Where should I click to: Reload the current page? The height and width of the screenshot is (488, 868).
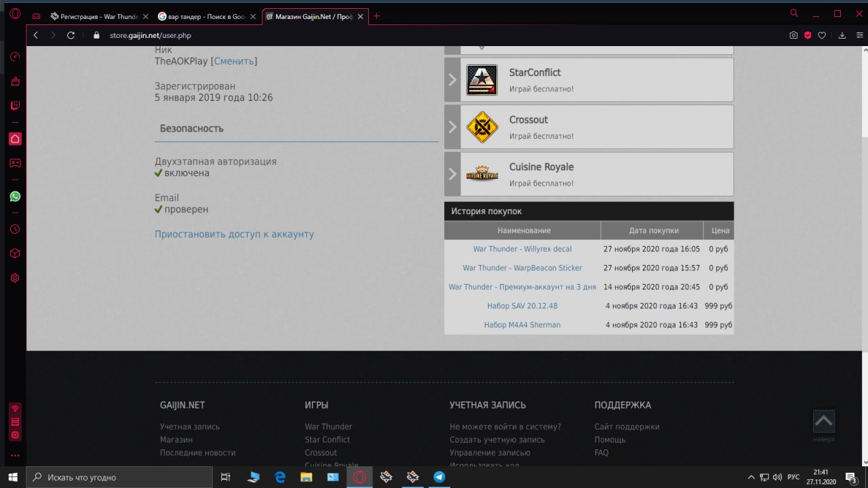coord(71,35)
